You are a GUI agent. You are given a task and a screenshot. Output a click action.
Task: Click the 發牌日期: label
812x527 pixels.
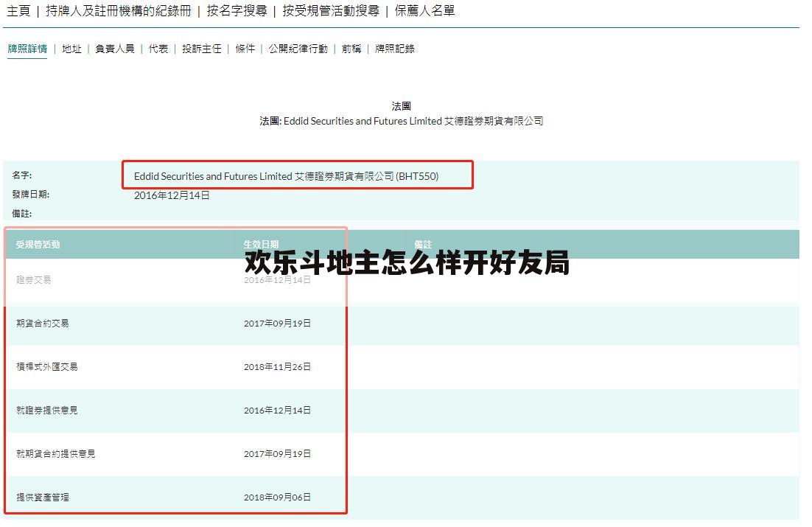click(x=30, y=195)
